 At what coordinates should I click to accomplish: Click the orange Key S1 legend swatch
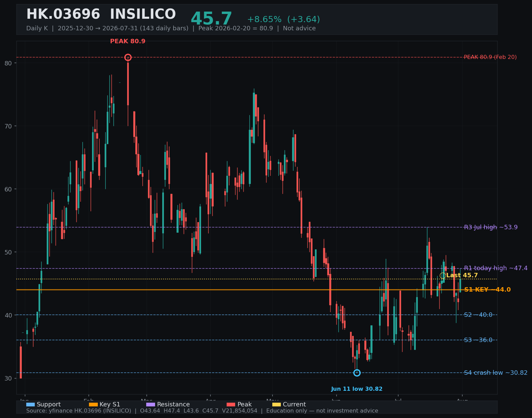(x=93, y=404)
